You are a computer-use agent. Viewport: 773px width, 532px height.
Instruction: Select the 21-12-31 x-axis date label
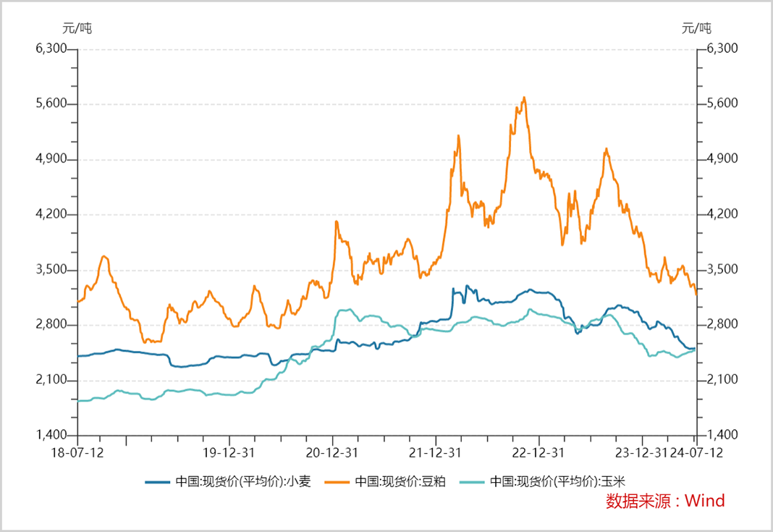tap(435, 452)
